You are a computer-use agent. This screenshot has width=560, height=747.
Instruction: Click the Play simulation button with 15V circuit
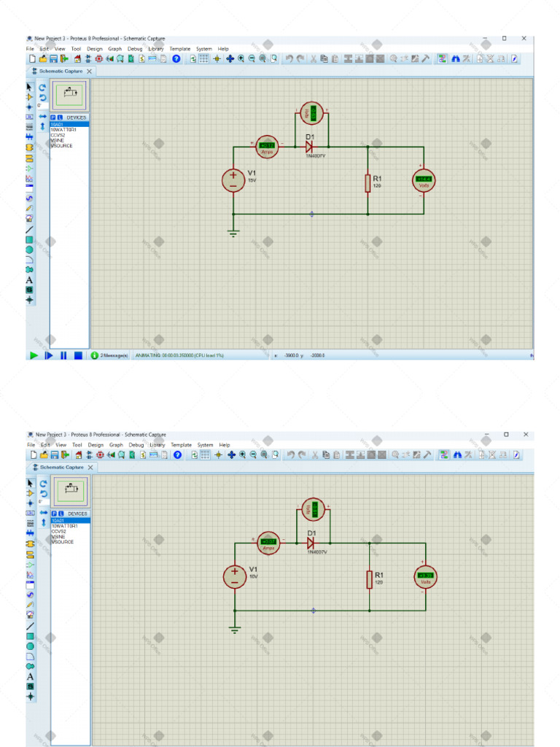tap(34, 355)
